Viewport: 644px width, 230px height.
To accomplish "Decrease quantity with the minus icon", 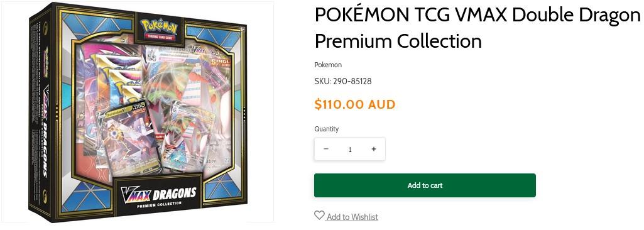I will (326, 149).
